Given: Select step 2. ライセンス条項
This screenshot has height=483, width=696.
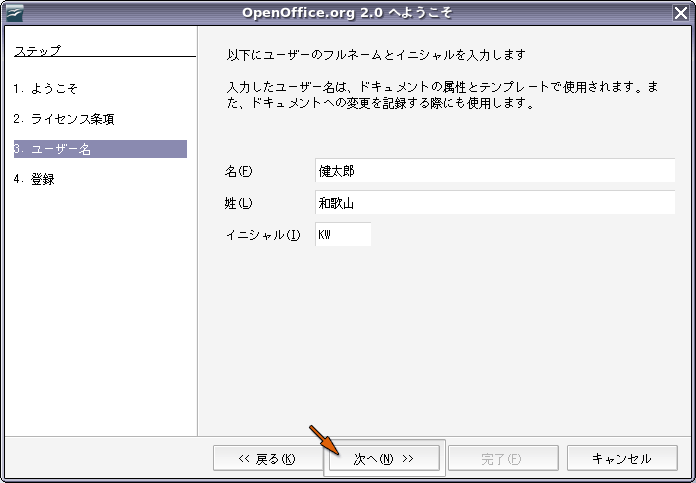Looking at the screenshot, I should [64, 119].
